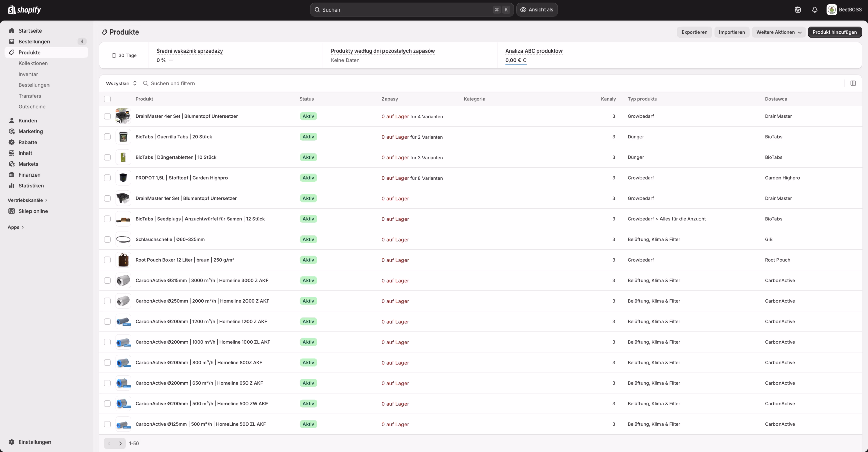The image size is (868, 452).
Task: Open the notifications bell
Action: (815, 10)
